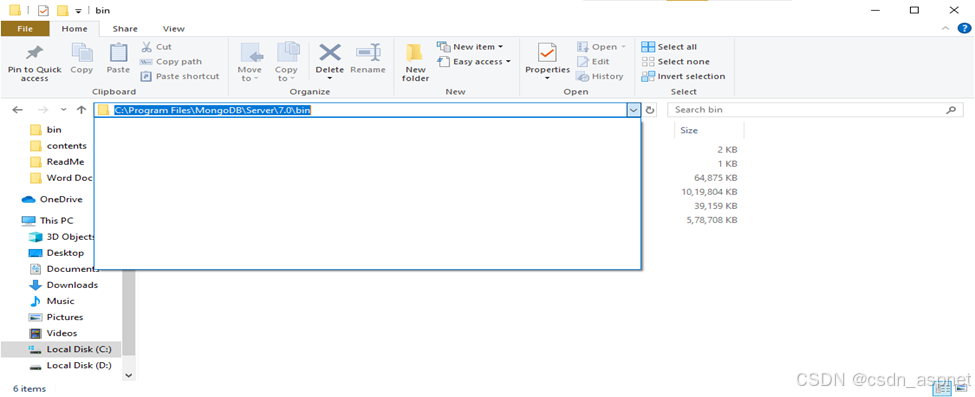
Task: Click Select all
Action: click(x=669, y=47)
